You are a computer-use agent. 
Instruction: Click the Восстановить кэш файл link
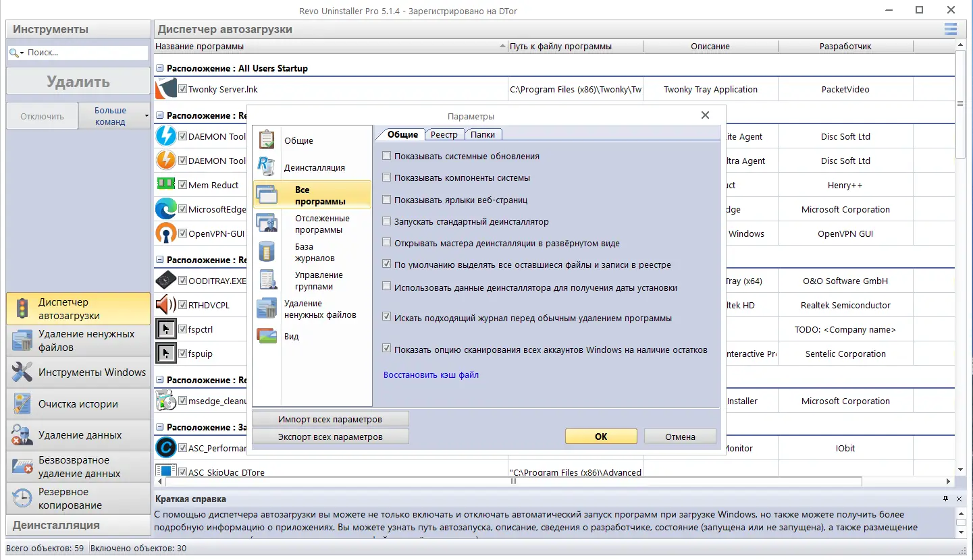coord(431,374)
